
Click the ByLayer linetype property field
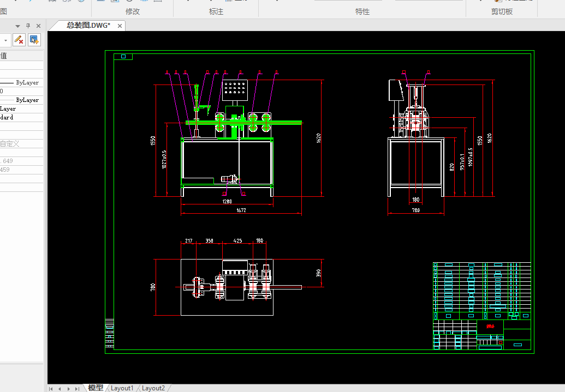[22, 82]
